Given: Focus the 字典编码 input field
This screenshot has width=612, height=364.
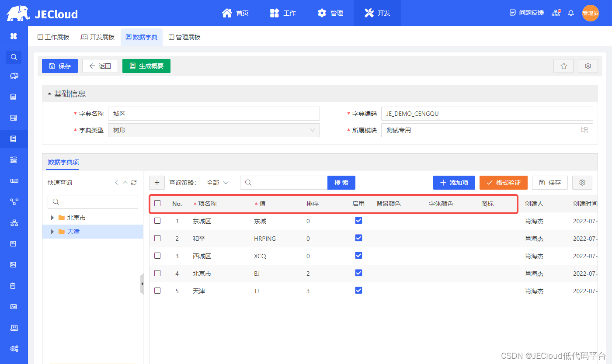Looking at the screenshot, I should point(487,114).
